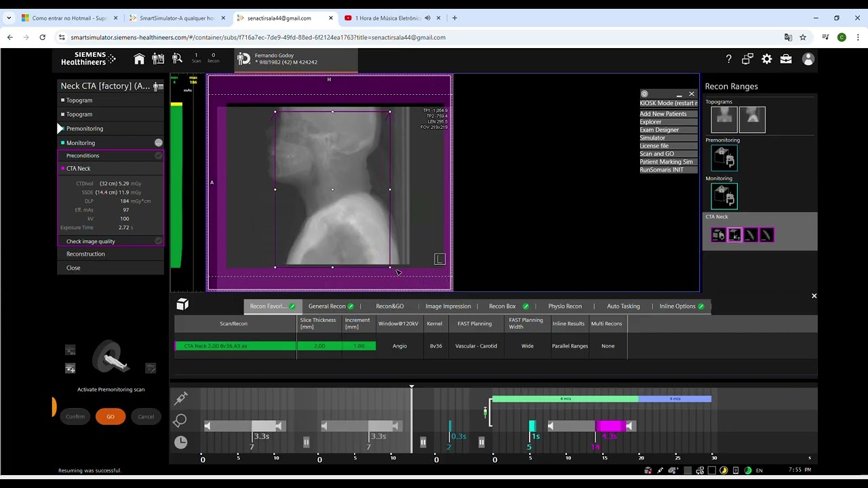Click the Monitoring ellipsis options icon
The width and height of the screenshot is (868, 488).
pos(159,142)
